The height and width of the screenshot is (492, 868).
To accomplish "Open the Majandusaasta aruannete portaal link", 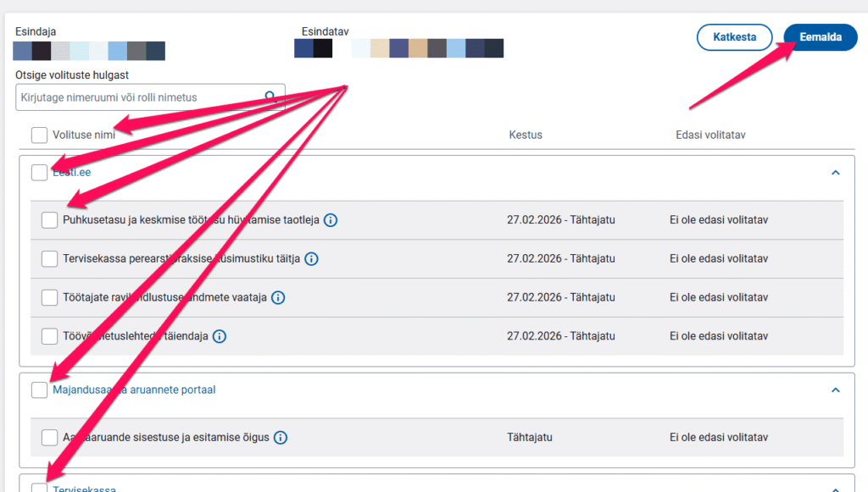I will click(x=134, y=390).
